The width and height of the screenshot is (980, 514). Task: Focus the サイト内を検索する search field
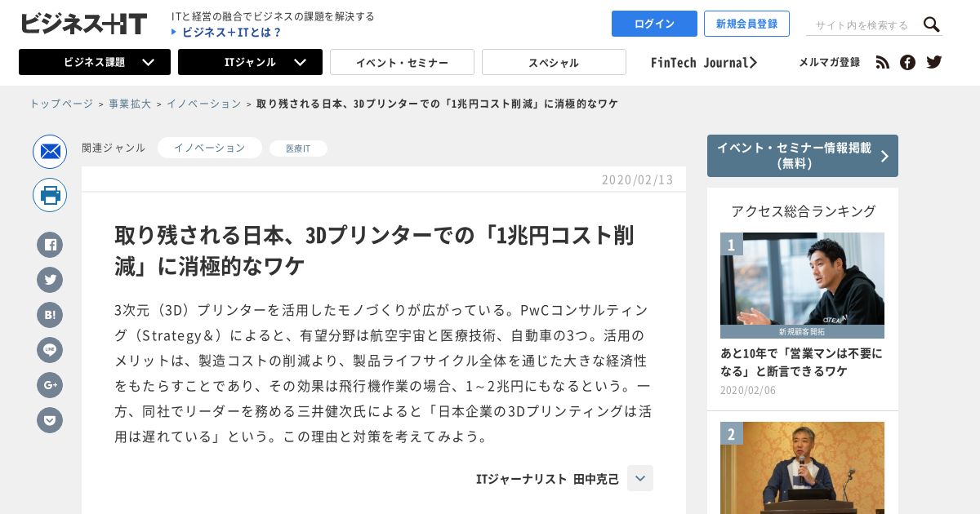coord(862,25)
